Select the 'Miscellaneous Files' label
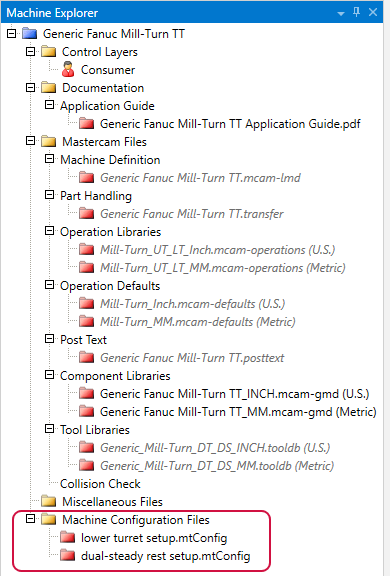The height and width of the screenshot is (576, 390). pos(112,502)
